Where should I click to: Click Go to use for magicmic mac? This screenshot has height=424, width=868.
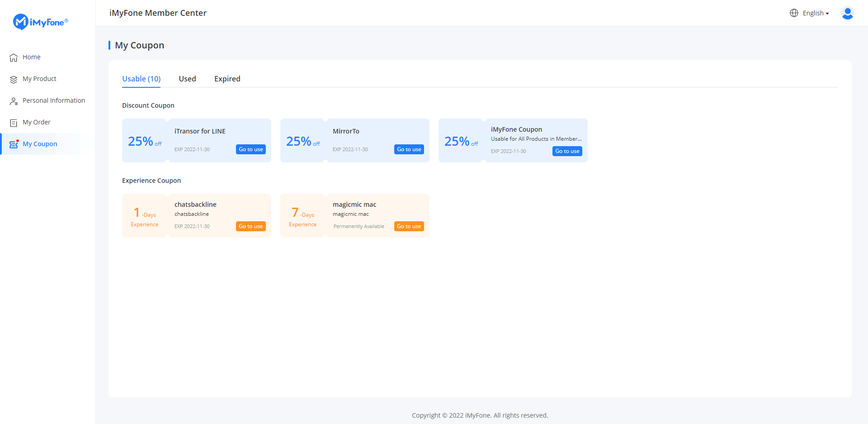point(409,226)
